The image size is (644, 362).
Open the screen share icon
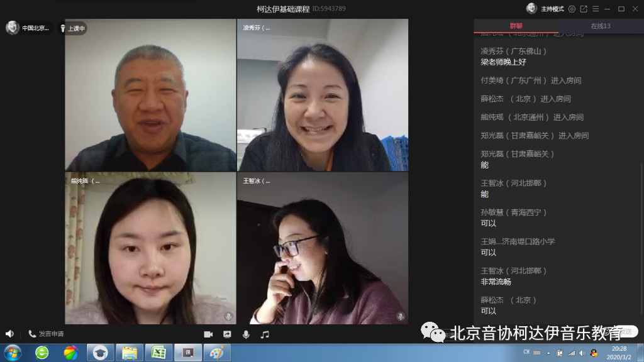coord(227,334)
